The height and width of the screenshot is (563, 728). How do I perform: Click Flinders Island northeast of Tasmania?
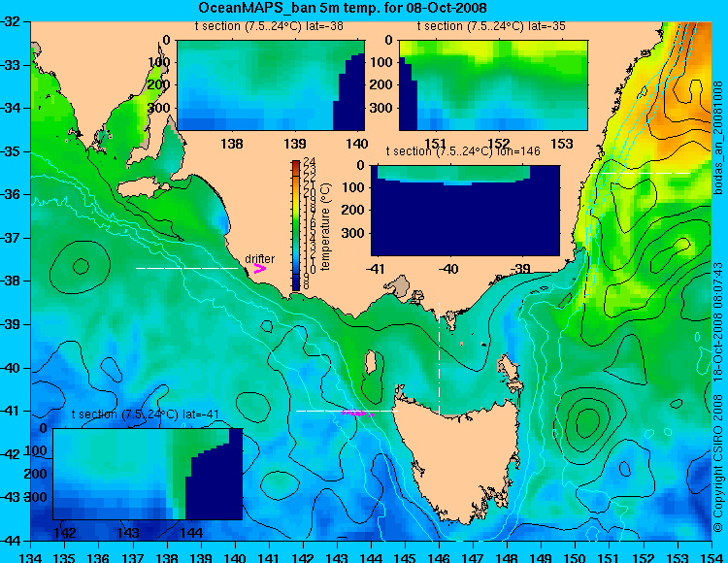click(509, 372)
